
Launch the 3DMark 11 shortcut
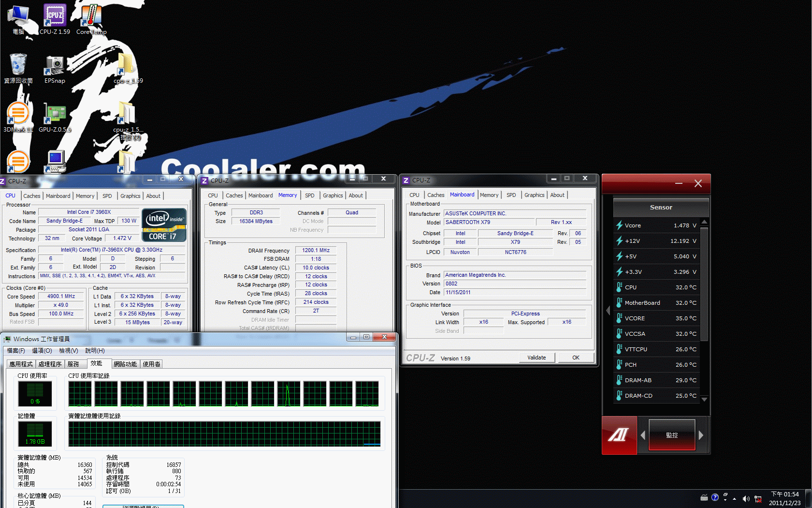[x=18, y=117]
